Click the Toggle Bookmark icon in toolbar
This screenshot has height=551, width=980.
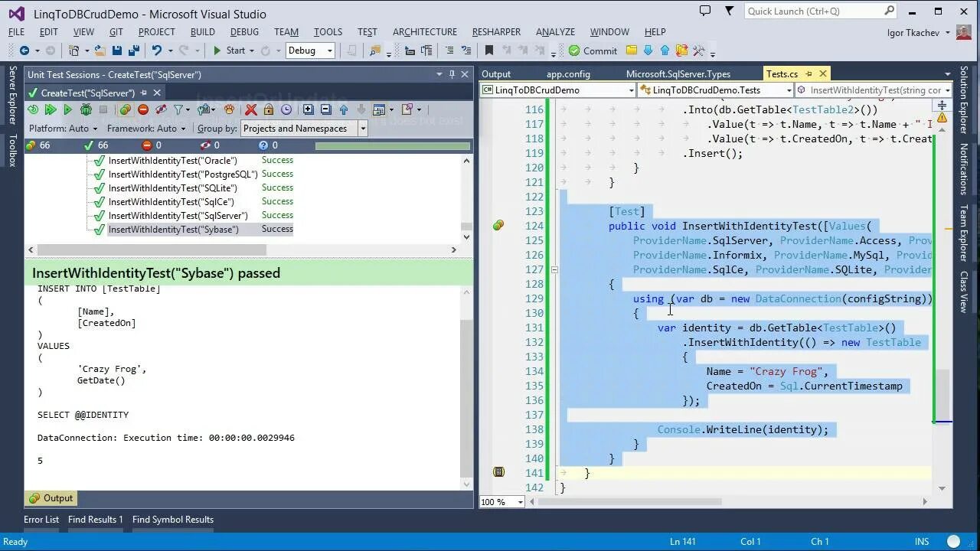488,51
